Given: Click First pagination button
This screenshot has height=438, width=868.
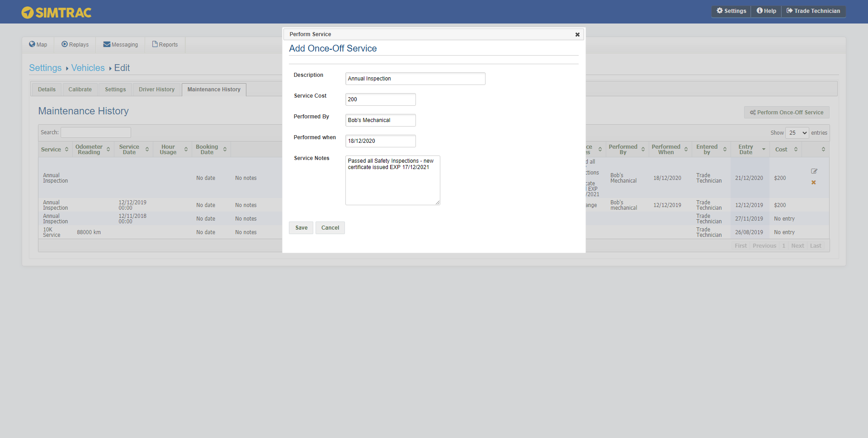Looking at the screenshot, I should [741, 246].
